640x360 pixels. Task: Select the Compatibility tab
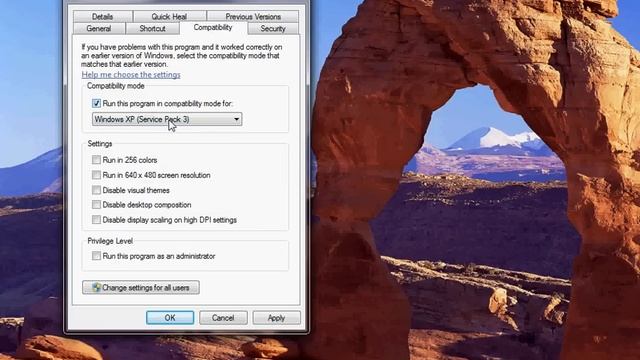[x=213, y=27]
